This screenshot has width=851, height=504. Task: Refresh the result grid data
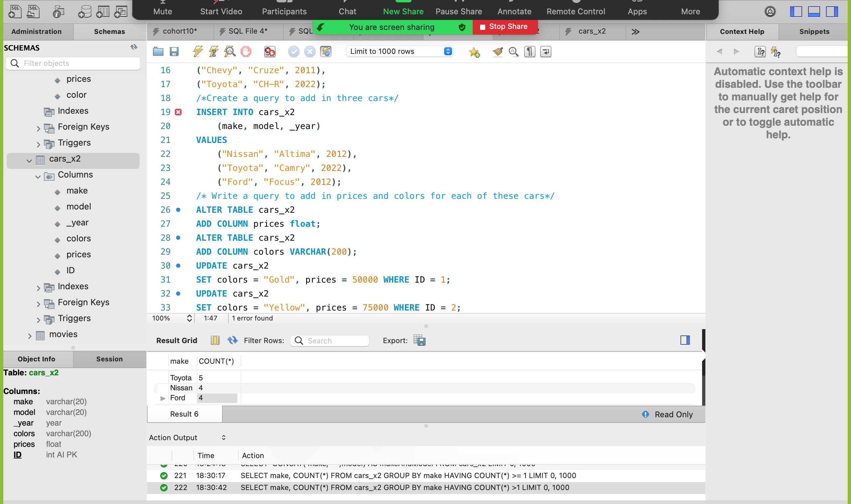232,340
